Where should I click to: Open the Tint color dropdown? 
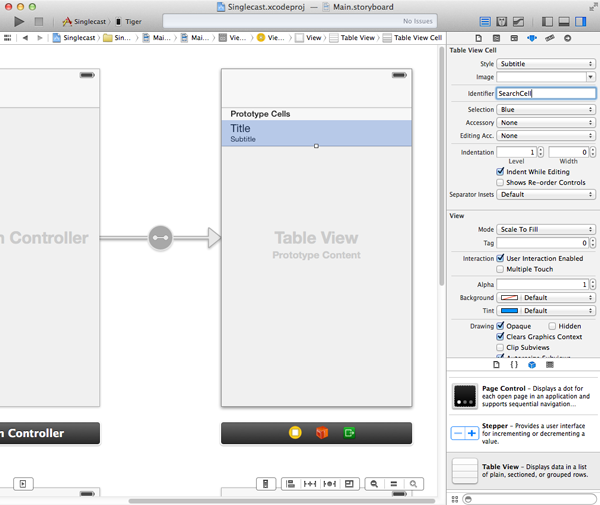pos(558,311)
